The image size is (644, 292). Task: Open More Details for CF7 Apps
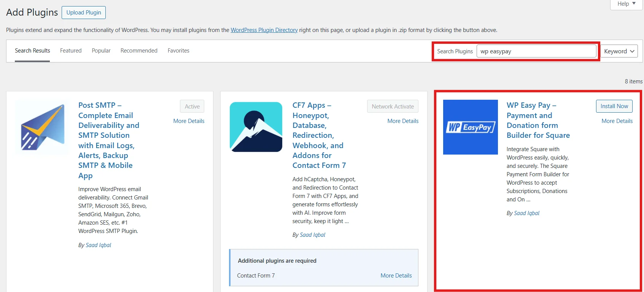[403, 121]
